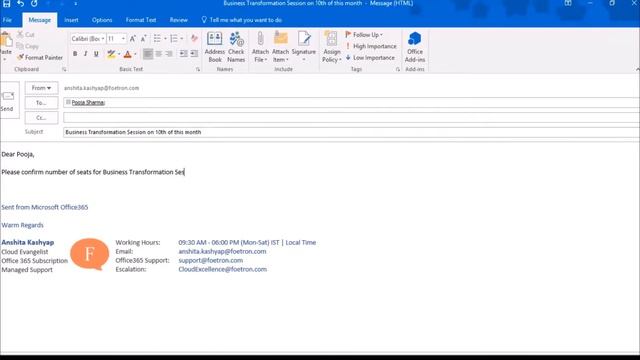The height and width of the screenshot is (360, 640).
Task: Open the Office Add-ins store
Action: (x=415, y=47)
